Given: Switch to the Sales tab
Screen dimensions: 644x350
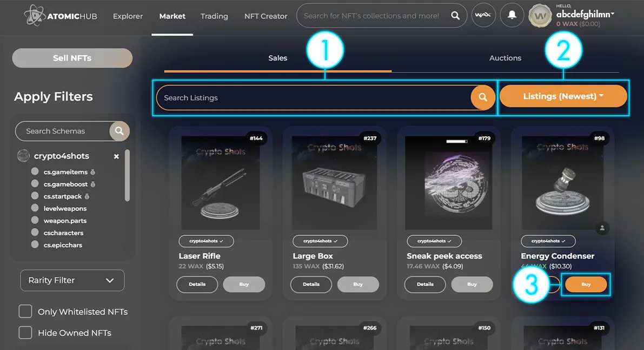Looking at the screenshot, I should 277,58.
